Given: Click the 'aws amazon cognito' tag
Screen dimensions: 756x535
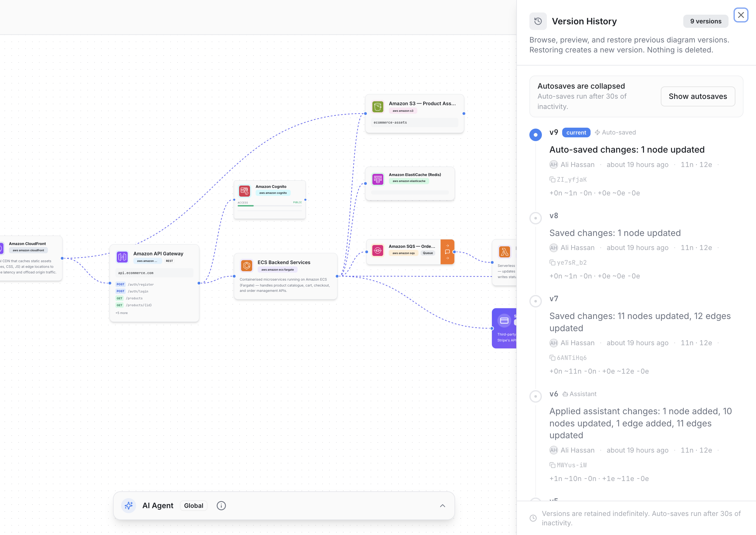Looking at the screenshot, I should tap(273, 193).
